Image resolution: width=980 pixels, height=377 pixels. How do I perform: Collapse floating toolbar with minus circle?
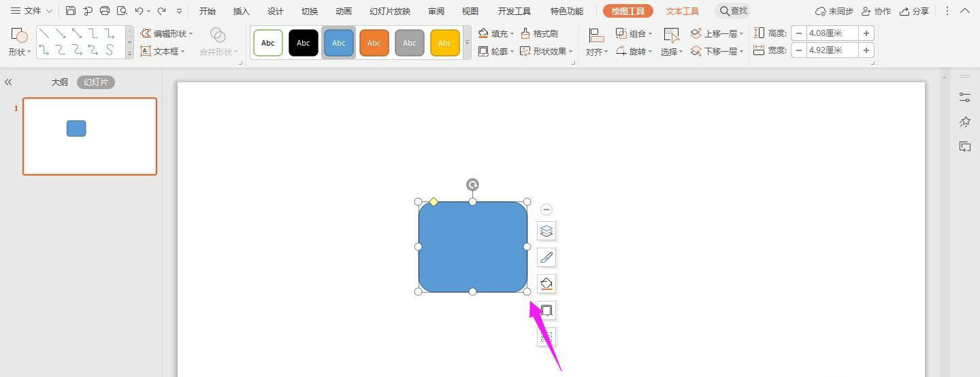546,210
